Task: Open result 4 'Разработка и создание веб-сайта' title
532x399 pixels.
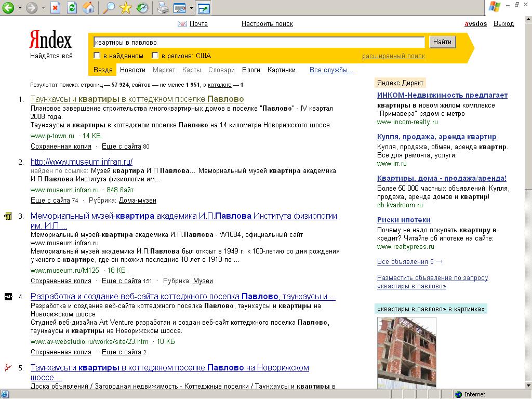Action: (x=183, y=297)
